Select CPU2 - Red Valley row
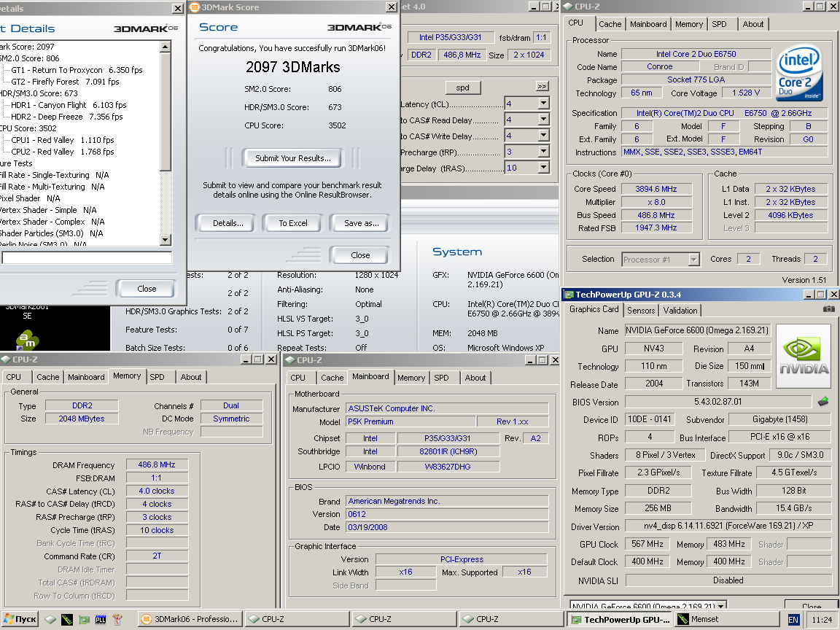The height and width of the screenshot is (630, 840). [x=62, y=152]
